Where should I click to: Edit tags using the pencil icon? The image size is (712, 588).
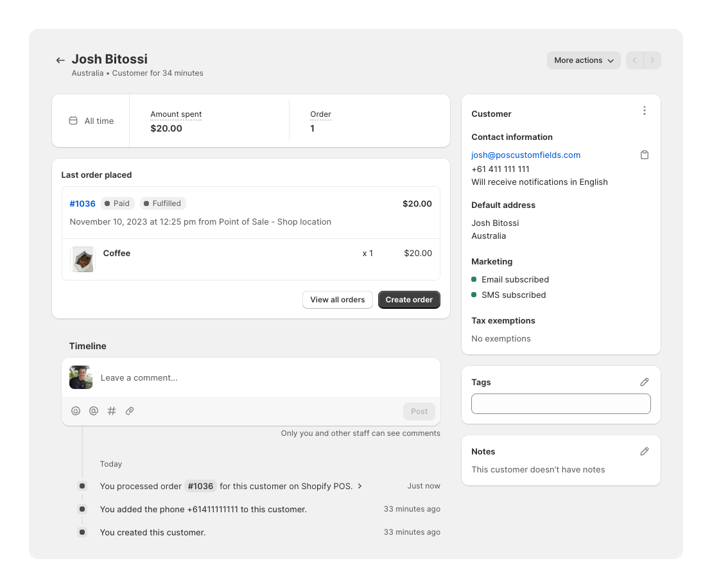[645, 382]
